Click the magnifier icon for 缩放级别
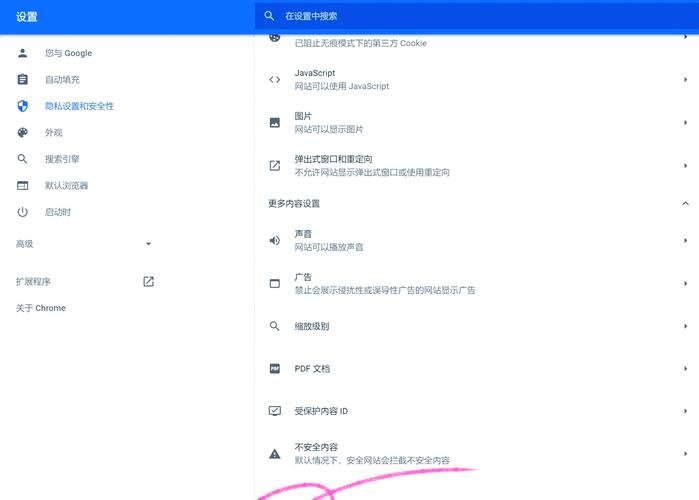Screen dimensions: 699x500 click(275, 326)
